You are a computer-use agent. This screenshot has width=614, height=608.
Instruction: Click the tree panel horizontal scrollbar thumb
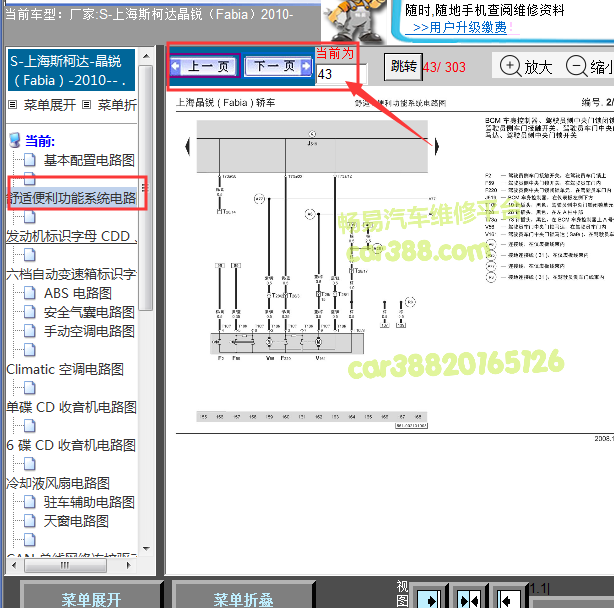point(65,565)
